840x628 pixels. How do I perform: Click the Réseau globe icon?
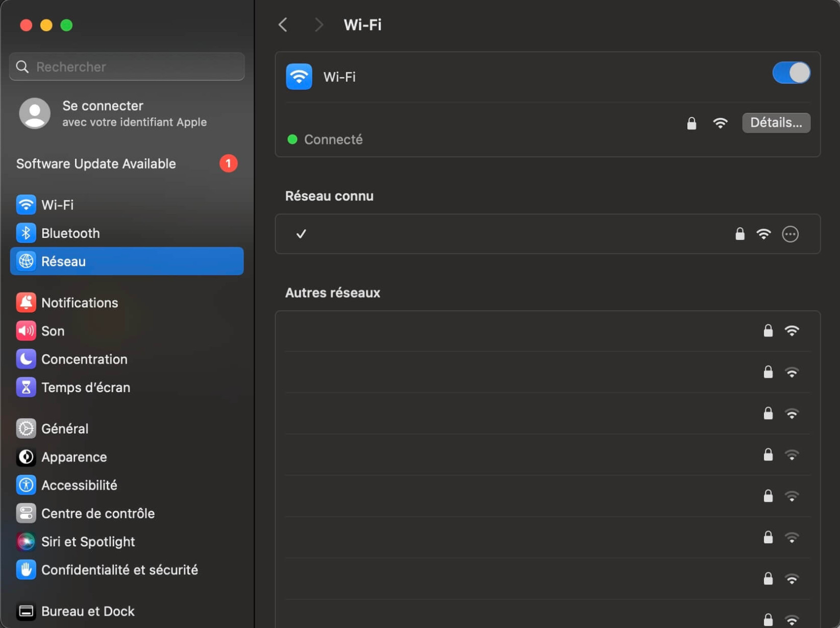coord(26,261)
